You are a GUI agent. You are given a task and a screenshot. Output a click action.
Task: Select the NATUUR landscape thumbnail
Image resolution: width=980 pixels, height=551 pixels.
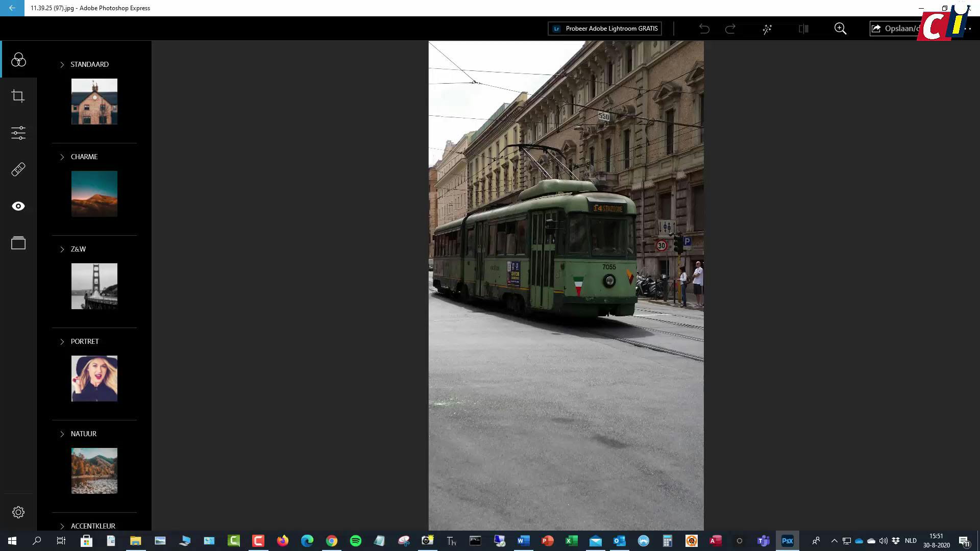point(94,471)
